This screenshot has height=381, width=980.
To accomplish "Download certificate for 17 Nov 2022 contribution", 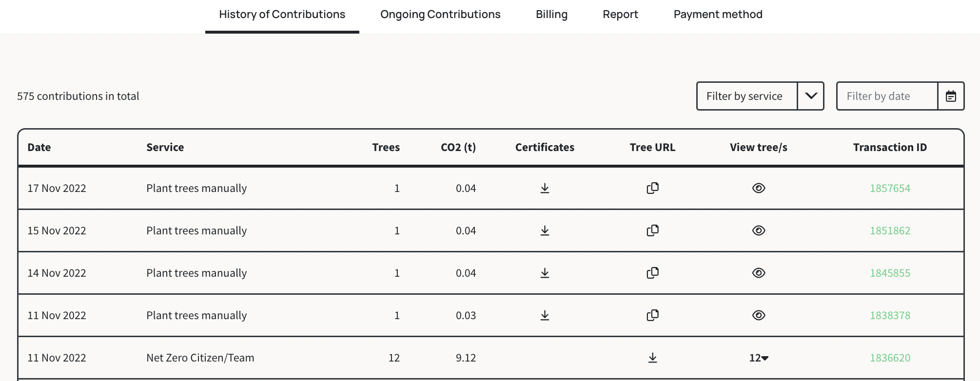I will point(545,188).
